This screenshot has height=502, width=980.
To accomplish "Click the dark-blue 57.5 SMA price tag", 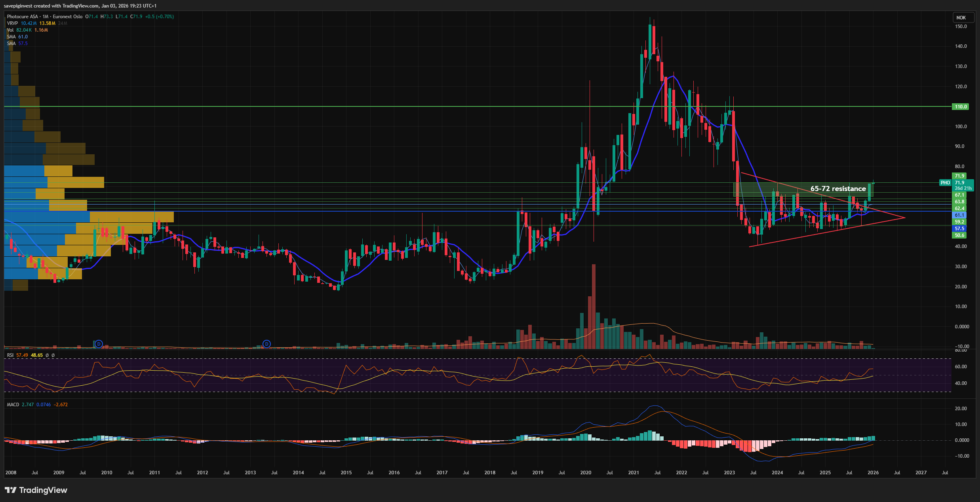I will pos(959,229).
